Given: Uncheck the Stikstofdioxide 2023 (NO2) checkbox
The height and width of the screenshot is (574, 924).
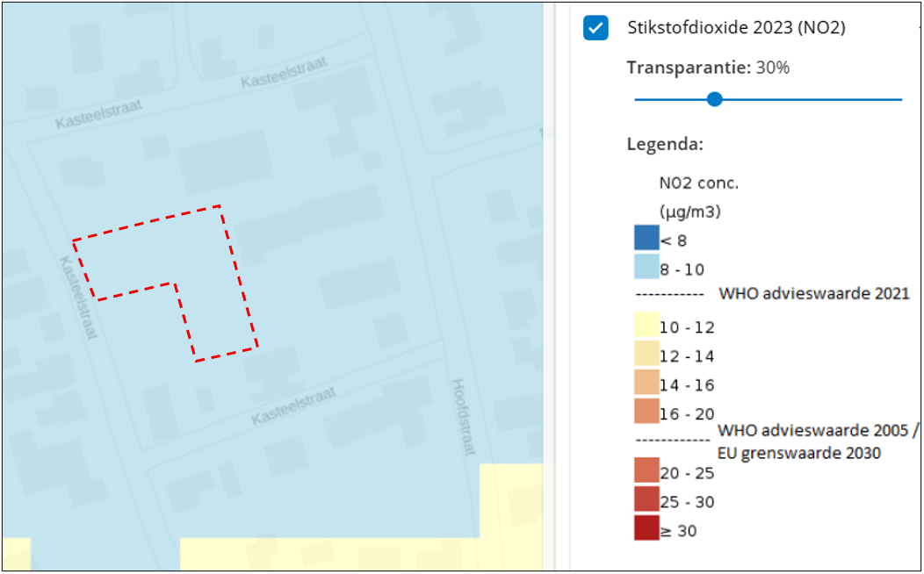Looking at the screenshot, I should (x=596, y=28).
